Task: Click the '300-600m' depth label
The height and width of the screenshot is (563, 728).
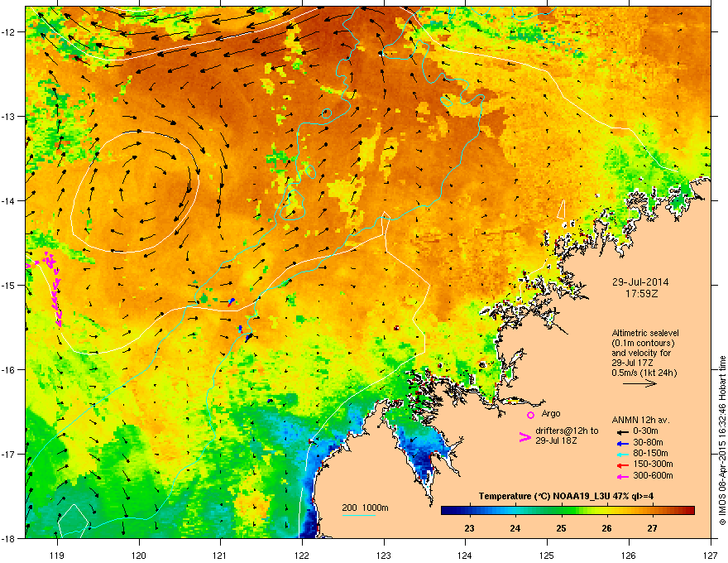Action: point(653,475)
